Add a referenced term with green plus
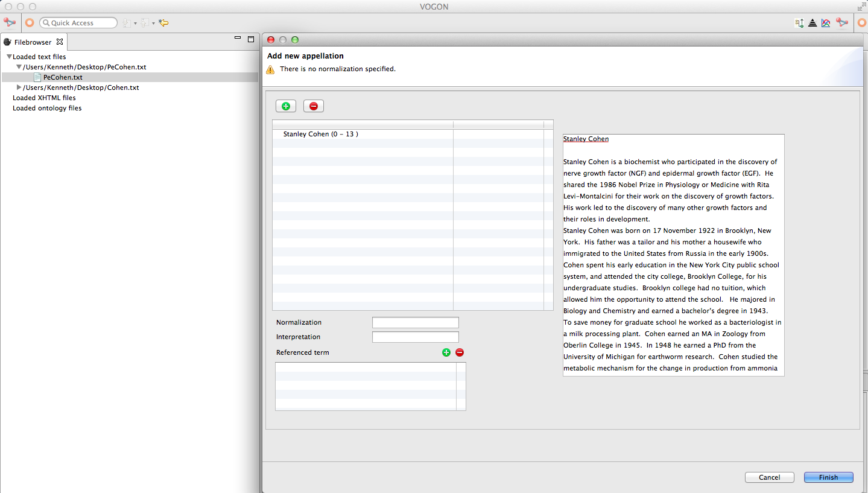 point(446,352)
